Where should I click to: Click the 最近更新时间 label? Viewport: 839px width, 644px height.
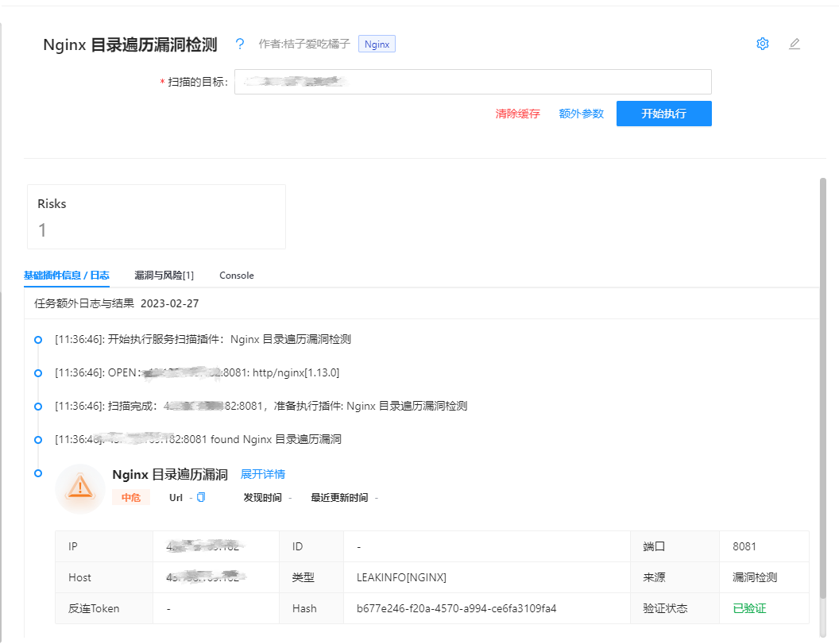pos(339,497)
